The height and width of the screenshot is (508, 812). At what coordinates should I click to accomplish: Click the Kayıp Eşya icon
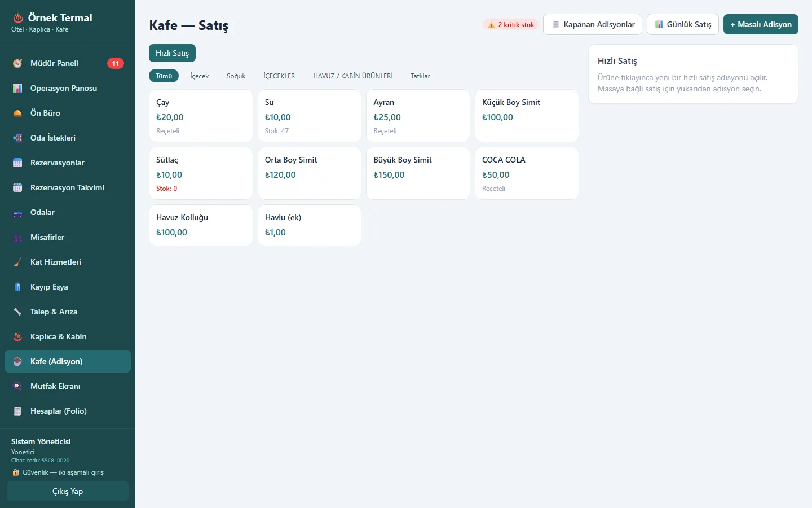17,287
